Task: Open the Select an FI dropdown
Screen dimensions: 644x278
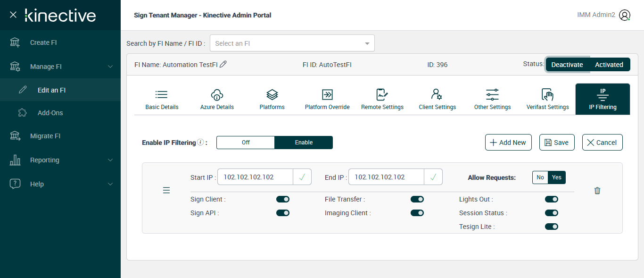Action: pos(292,43)
